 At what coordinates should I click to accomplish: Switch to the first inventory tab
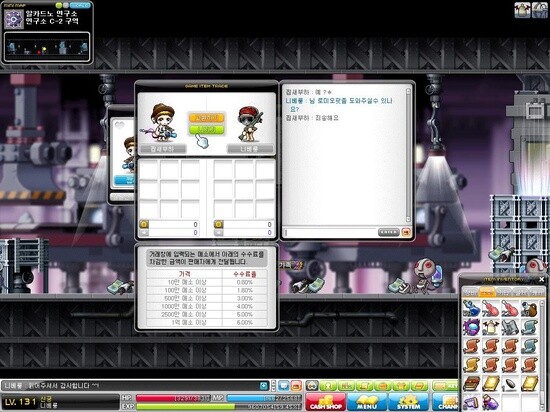[471, 292]
